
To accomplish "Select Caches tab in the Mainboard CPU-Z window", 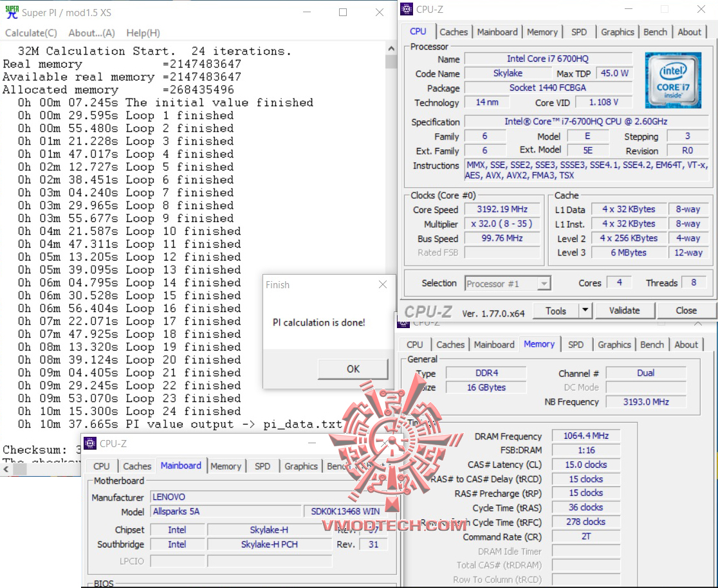I will coord(137,466).
